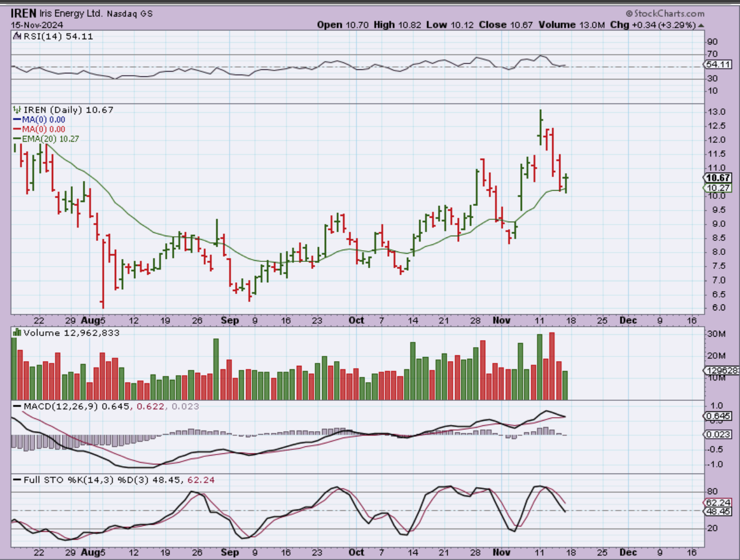The height and width of the screenshot is (560, 740).
Task: Click the StockCharts.com copyright link
Action: point(665,13)
